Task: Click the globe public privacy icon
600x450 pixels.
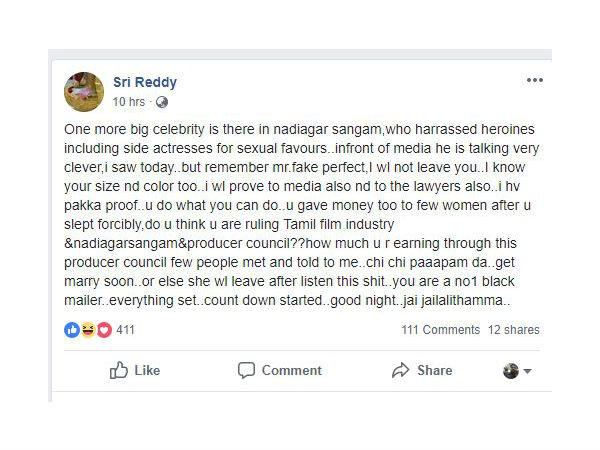Action: [162, 102]
